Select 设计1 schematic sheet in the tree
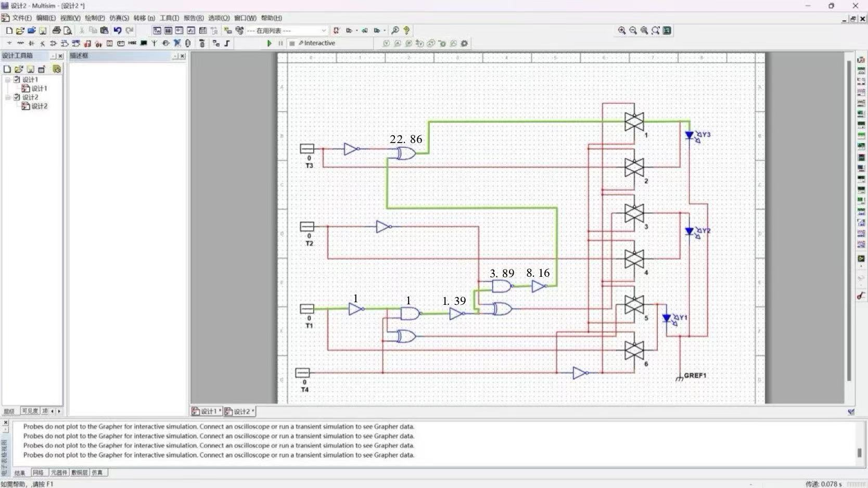868x488 pixels. click(34, 88)
